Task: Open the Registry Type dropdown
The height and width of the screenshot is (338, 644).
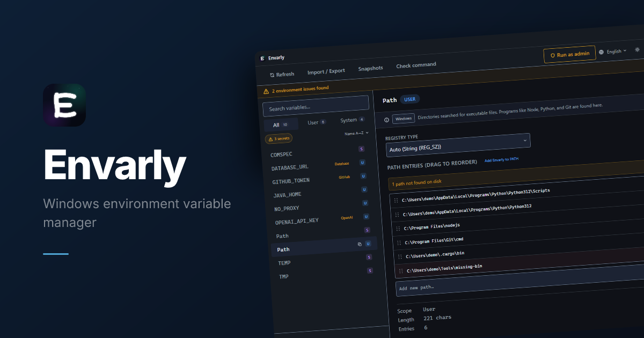Action: tap(458, 145)
